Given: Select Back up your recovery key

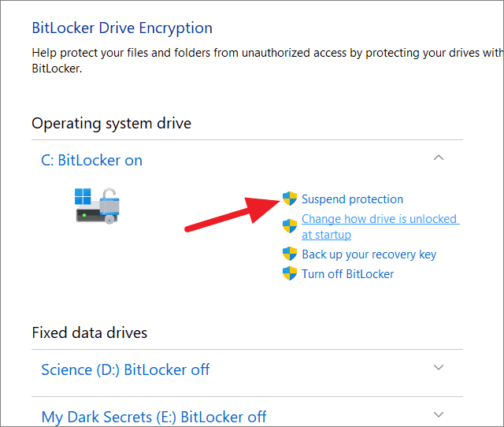Looking at the screenshot, I should [x=369, y=254].
